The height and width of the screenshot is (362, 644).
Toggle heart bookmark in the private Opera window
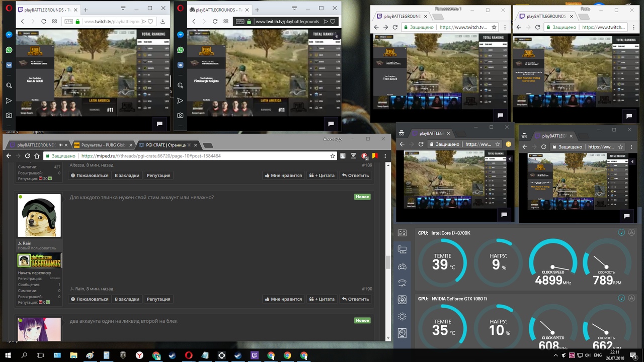[x=332, y=22]
